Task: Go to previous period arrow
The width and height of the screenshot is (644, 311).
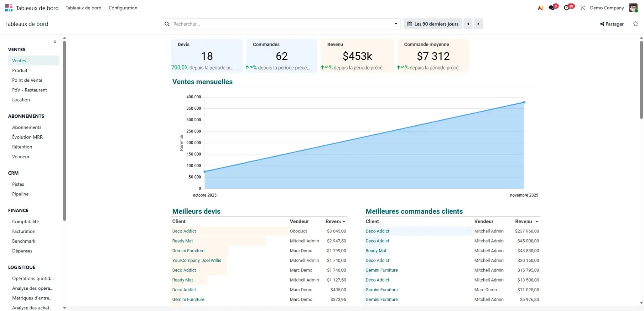Action: pos(468,24)
